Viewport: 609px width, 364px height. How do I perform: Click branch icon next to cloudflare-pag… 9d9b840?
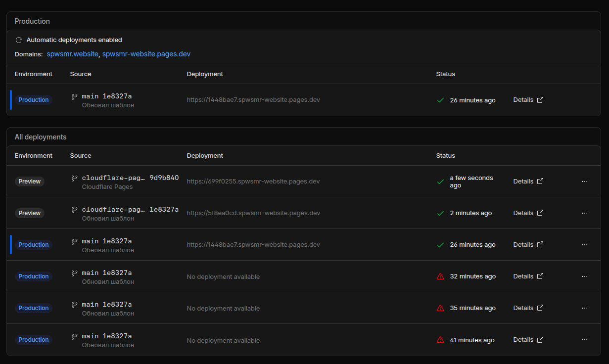coord(75,178)
